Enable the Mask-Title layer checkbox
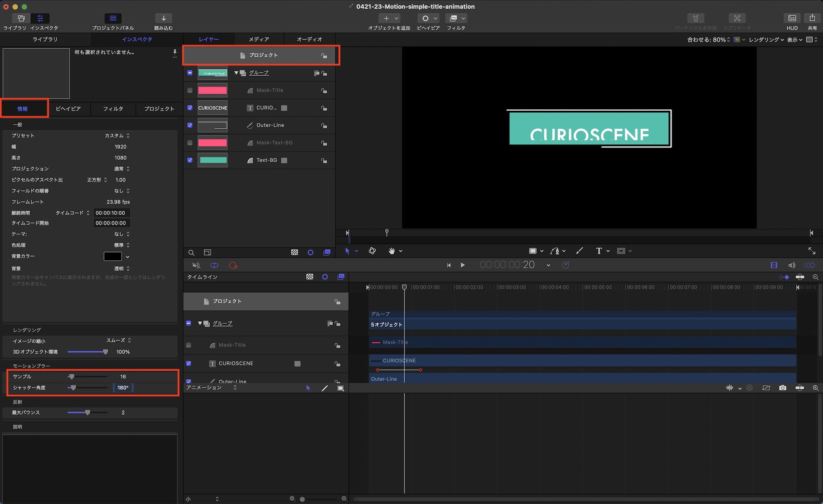The height and width of the screenshot is (504, 823). coord(190,91)
